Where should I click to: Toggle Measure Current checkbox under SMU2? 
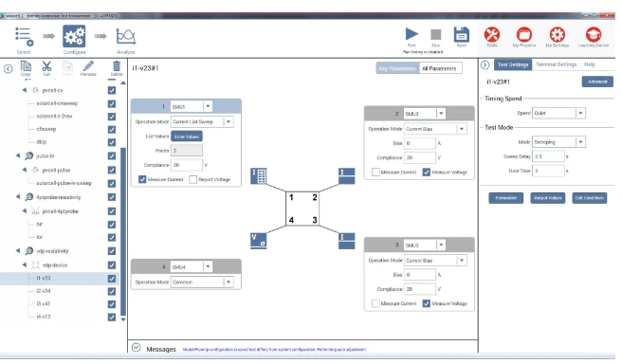click(x=375, y=173)
